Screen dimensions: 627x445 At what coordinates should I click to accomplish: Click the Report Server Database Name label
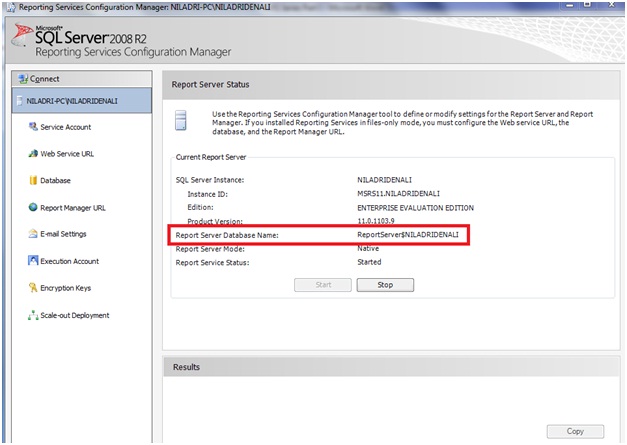pyautogui.click(x=227, y=235)
